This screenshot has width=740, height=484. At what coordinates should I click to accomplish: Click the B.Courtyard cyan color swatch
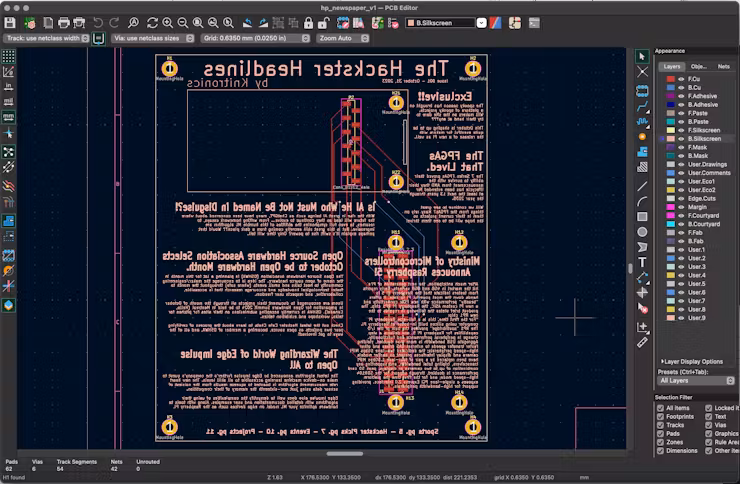click(670, 224)
